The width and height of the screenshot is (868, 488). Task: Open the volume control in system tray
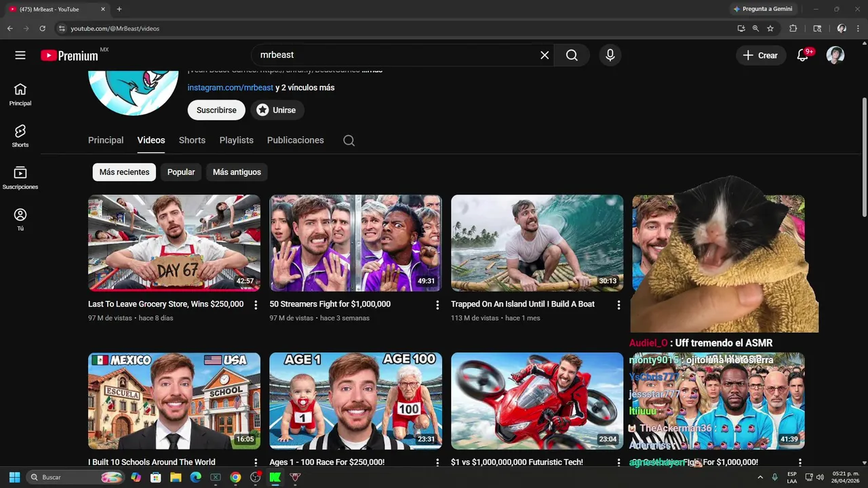click(820, 477)
